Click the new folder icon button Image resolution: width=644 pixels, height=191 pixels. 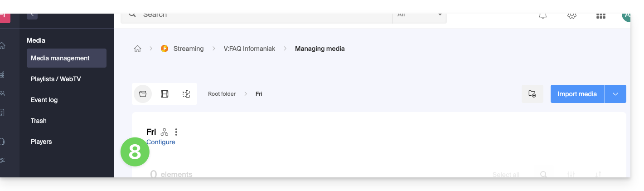coord(532,94)
